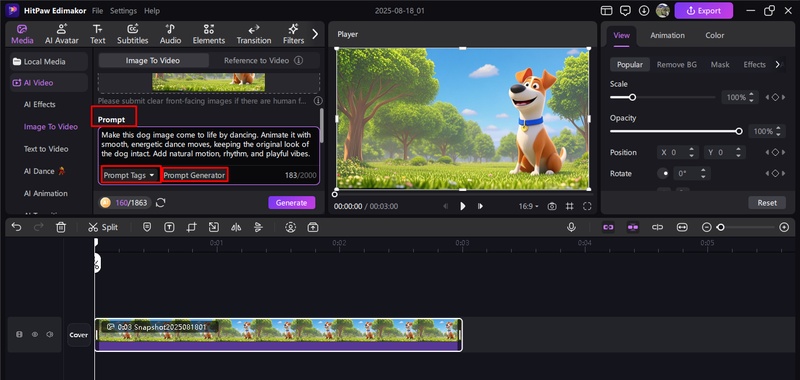Open the AI Avatar tab
This screenshot has height=380, width=800.
[62, 34]
